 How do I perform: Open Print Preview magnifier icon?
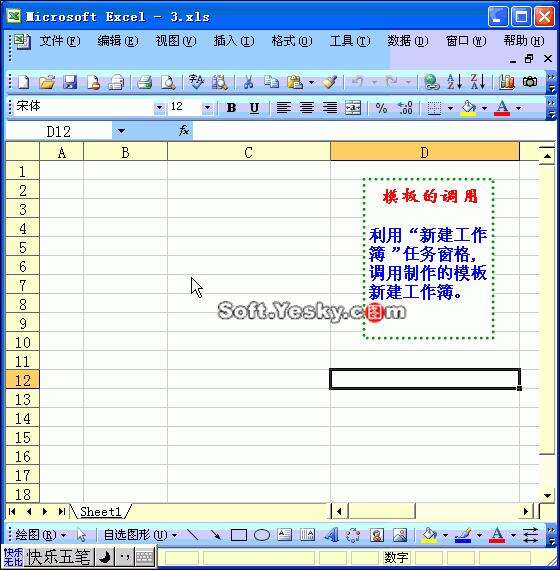[x=168, y=82]
